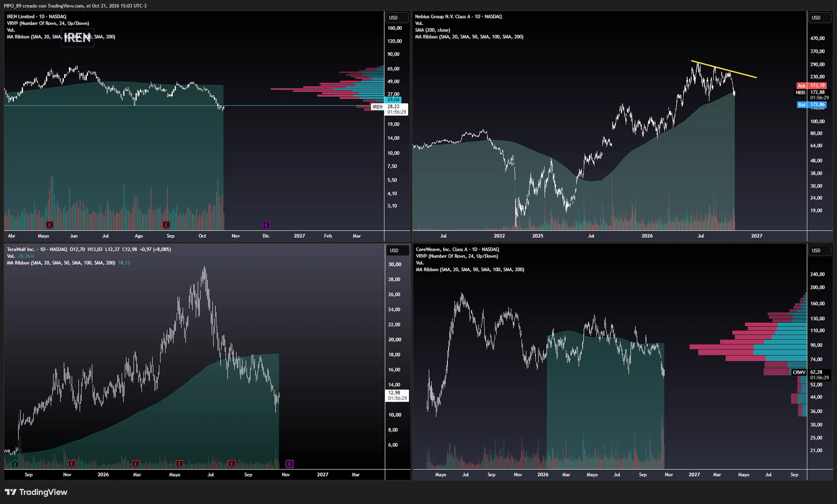This screenshot has width=837, height=504.
Task: Click the red earnings E marker near Mayo on TeraWulf chart
Action: click(x=179, y=464)
